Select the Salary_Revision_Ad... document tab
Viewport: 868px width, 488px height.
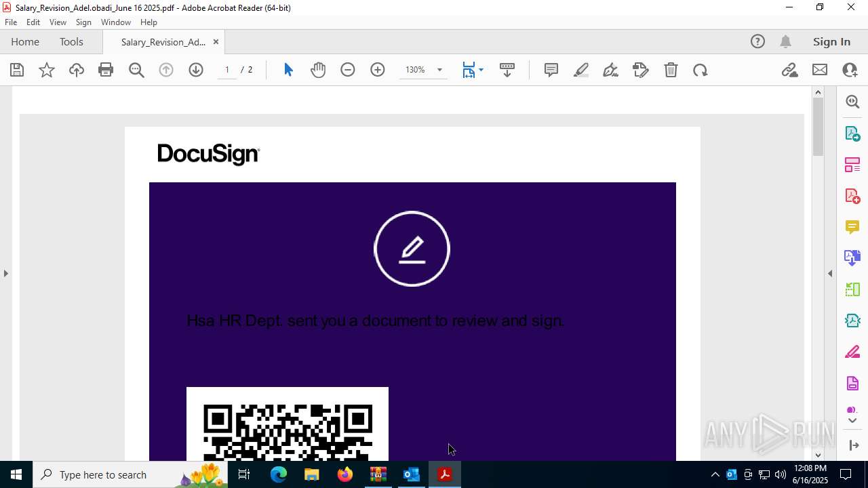[163, 42]
